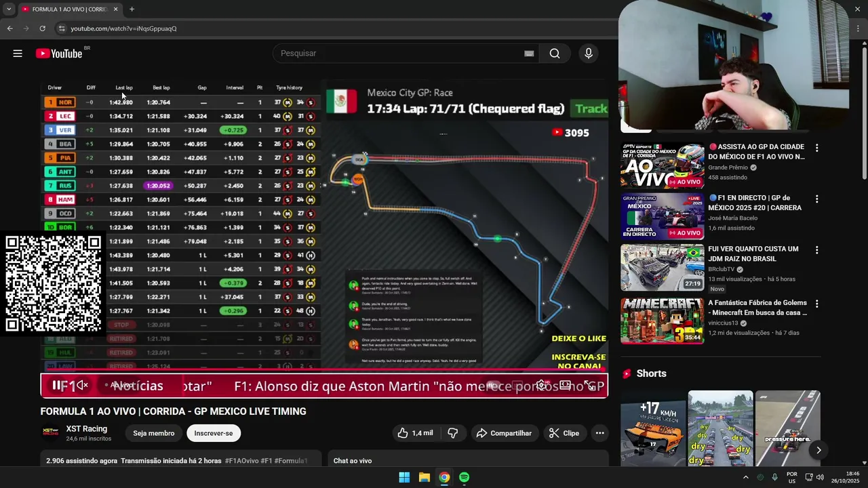Open the 'pressure here' Shorts thumbnail

point(788,428)
